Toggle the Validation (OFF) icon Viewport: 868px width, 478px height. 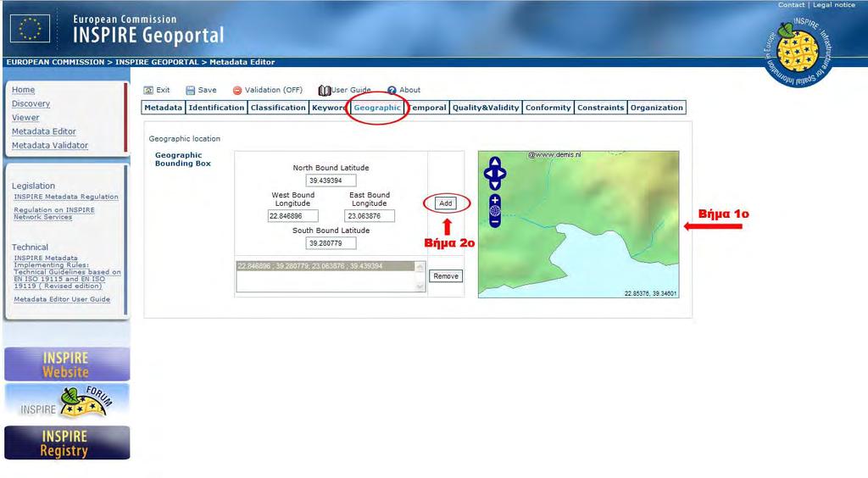click(x=237, y=90)
